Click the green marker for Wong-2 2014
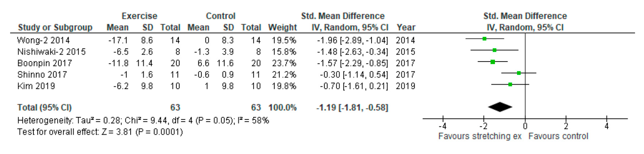 [x=484, y=39]
